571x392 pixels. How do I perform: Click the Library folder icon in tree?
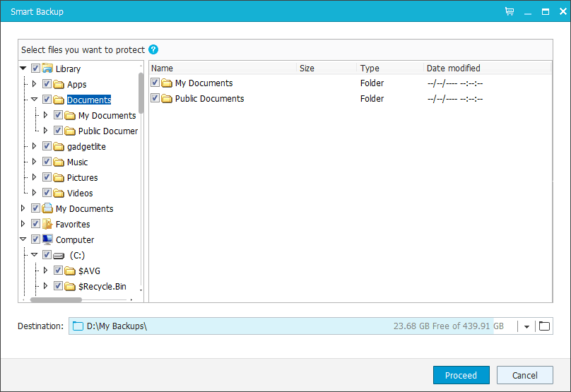click(47, 69)
